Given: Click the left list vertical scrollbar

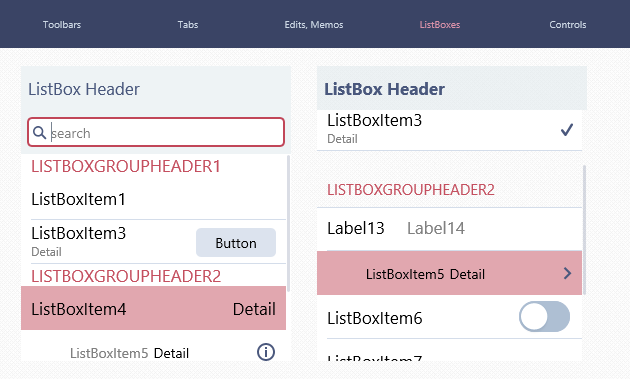Looking at the screenshot, I should tap(288, 223).
